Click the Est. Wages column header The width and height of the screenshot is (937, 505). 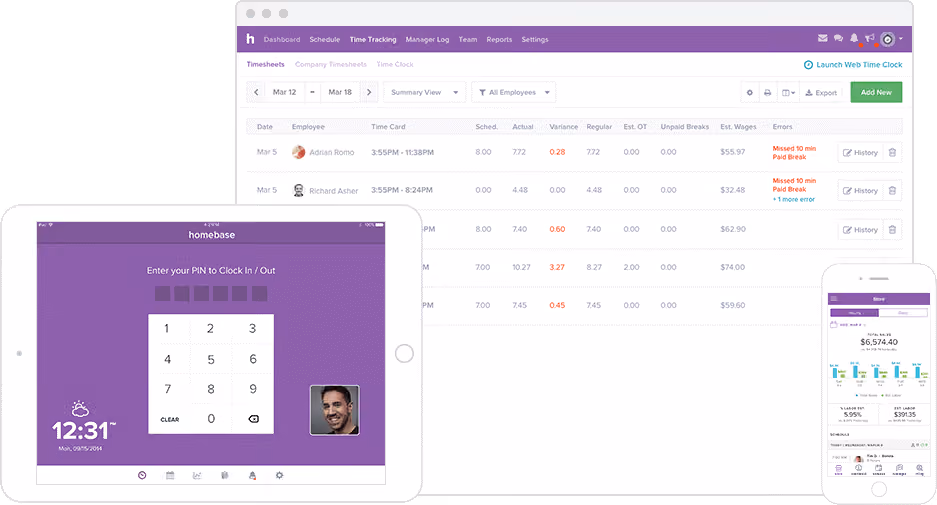coord(738,127)
